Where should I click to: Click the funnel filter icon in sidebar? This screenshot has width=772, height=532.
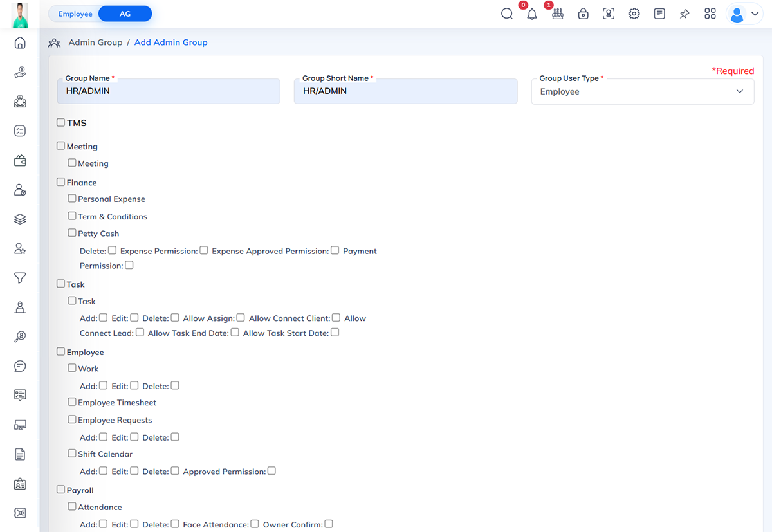pyautogui.click(x=20, y=278)
